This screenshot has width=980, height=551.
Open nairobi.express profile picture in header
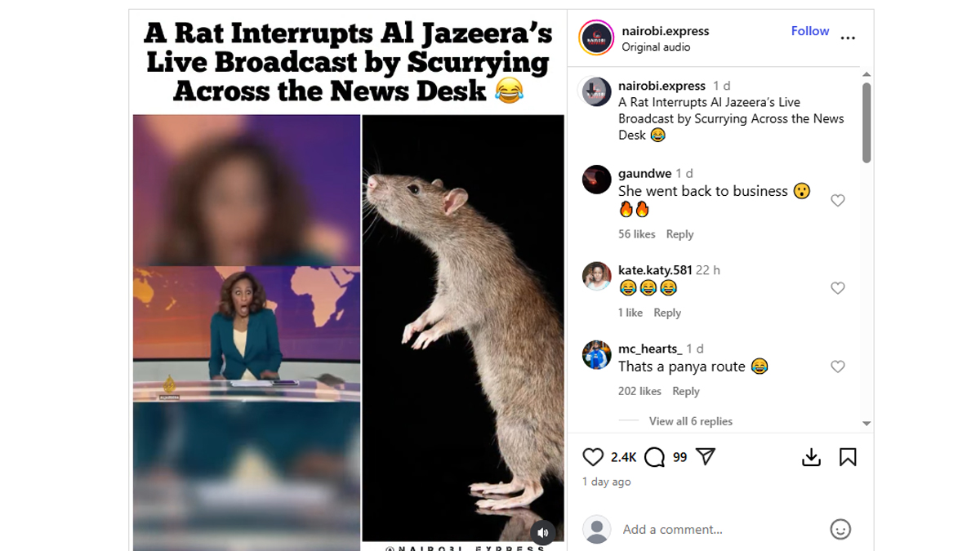(x=596, y=38)
